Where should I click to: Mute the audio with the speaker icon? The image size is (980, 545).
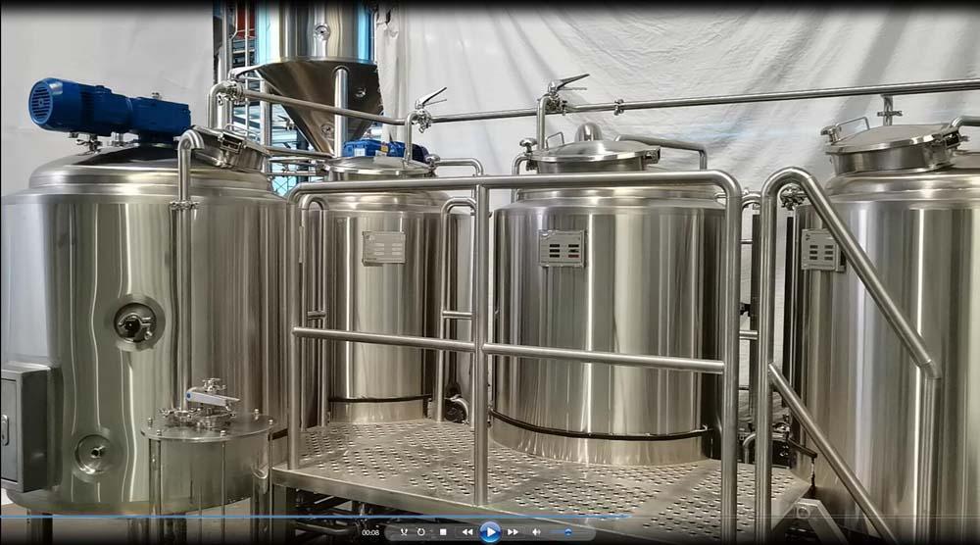pos(536,532)
